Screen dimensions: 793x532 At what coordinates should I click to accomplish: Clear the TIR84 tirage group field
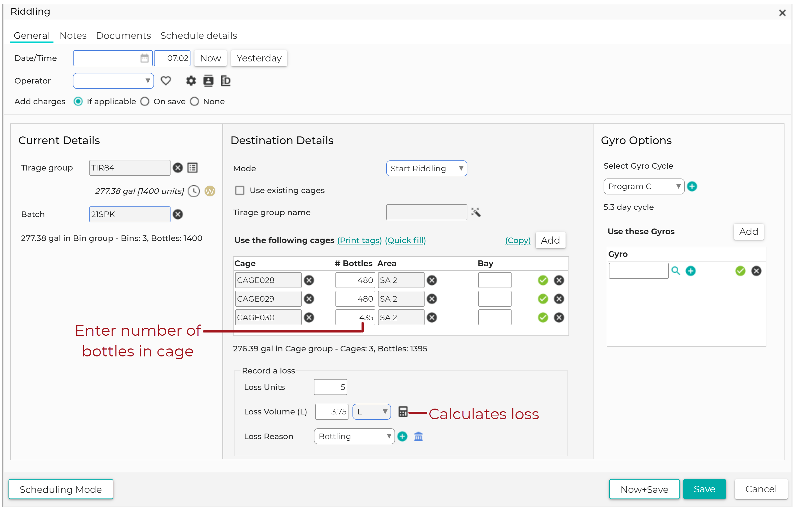tap(178, 168)
